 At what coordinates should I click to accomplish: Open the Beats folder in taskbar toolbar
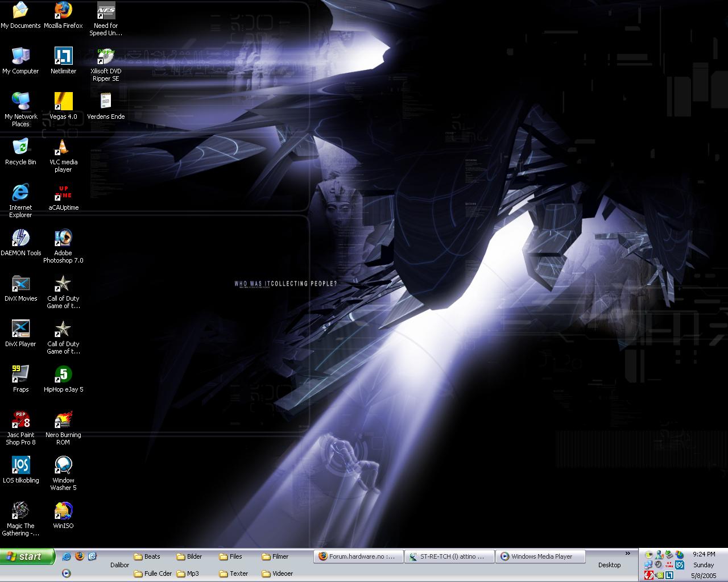tap(147, 556)
